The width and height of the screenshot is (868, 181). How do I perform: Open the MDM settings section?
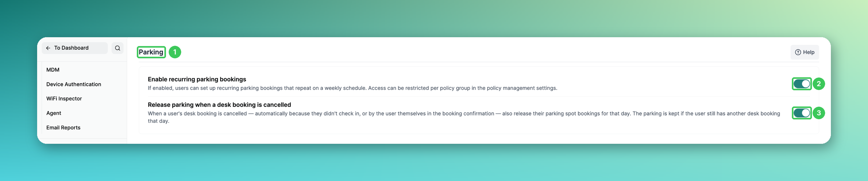[53, 70]
